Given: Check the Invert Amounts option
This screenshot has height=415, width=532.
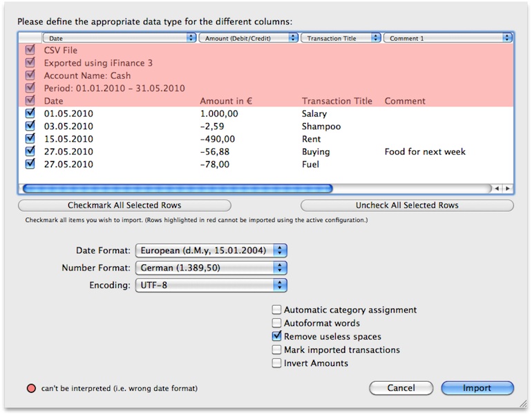Looking at the screenshot, I should pyautogui.click(x=277, y=363).
